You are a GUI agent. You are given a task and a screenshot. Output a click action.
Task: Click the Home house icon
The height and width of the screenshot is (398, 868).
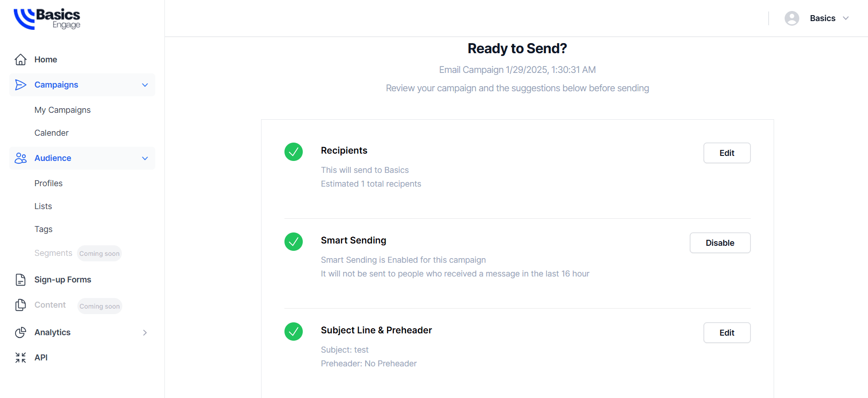pyautogui.click(x=21, y=60)
